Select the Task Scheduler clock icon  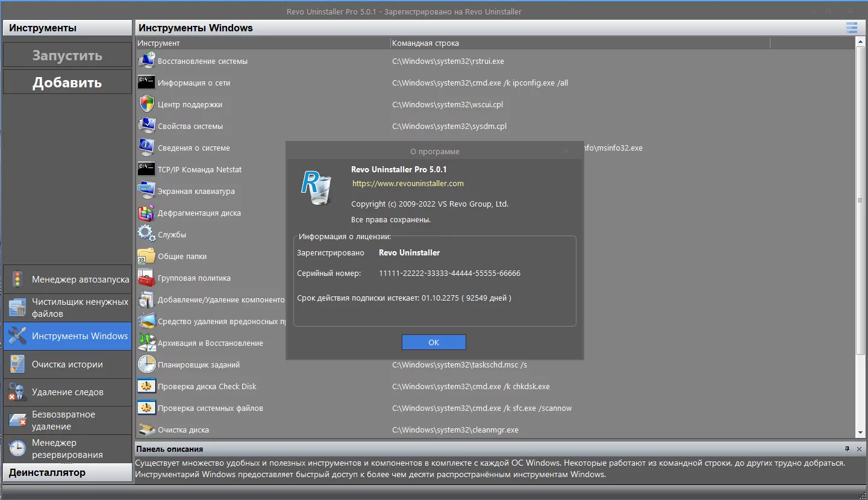[x=146, y=364]
